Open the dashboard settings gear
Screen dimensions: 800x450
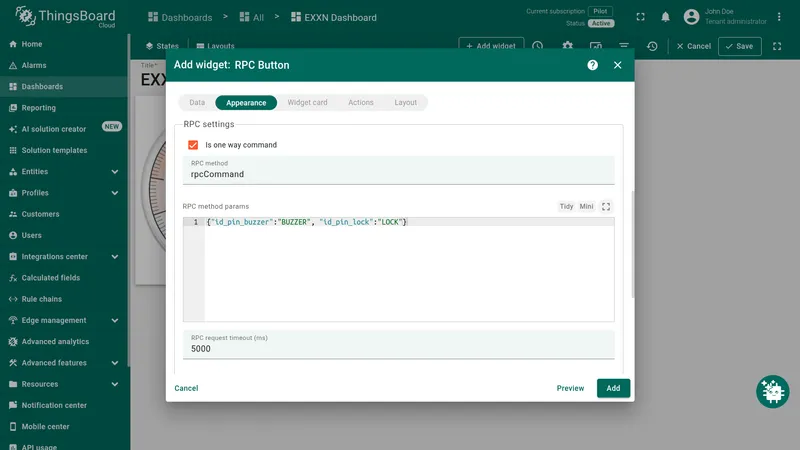point(567,46)
